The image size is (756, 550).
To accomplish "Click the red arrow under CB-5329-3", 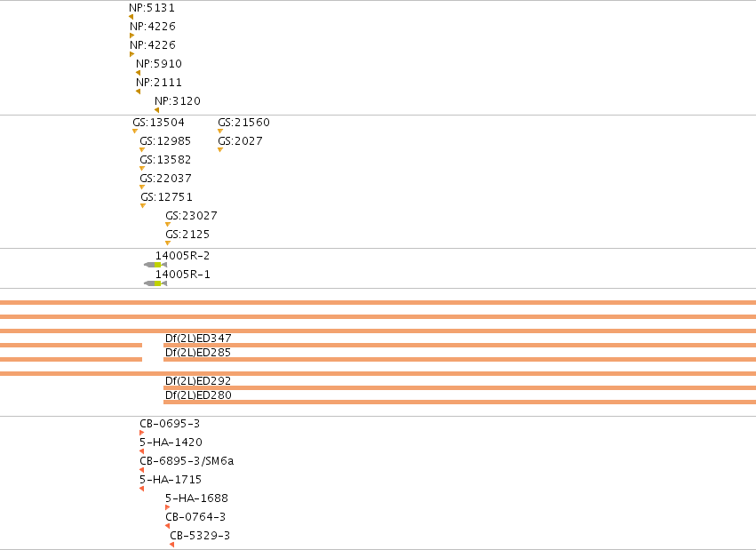I will click(172, 545).
